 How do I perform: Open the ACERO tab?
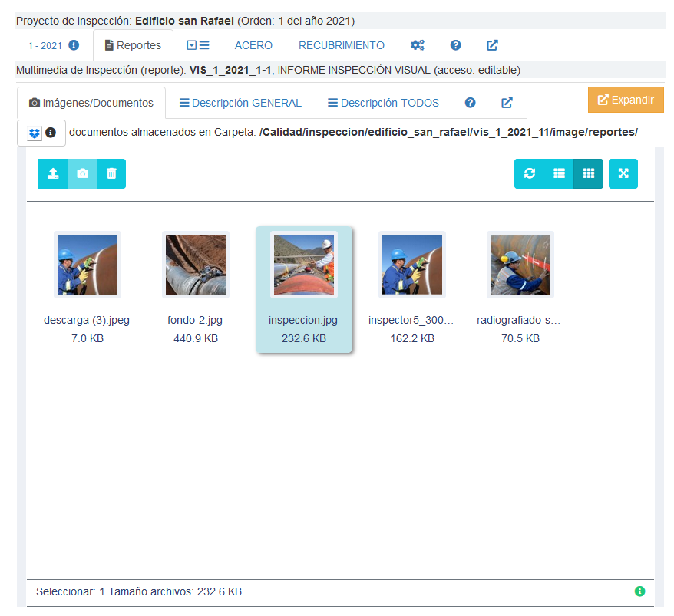click(253, 45)
